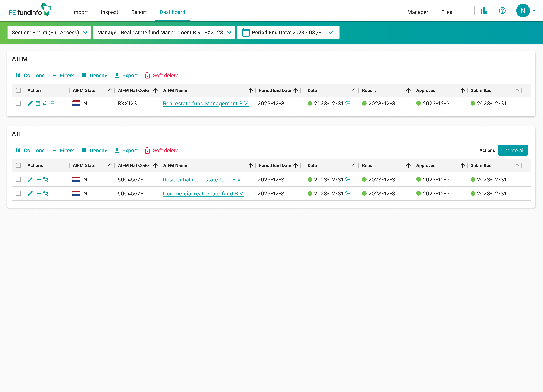Click Filters in the AIF toolbar
The image size is (543, 392).
point(63,150)
